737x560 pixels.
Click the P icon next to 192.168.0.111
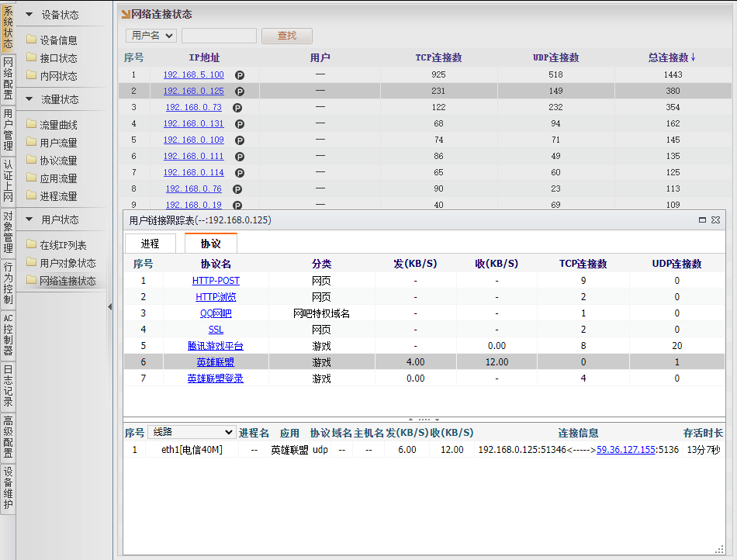(240, 157)
